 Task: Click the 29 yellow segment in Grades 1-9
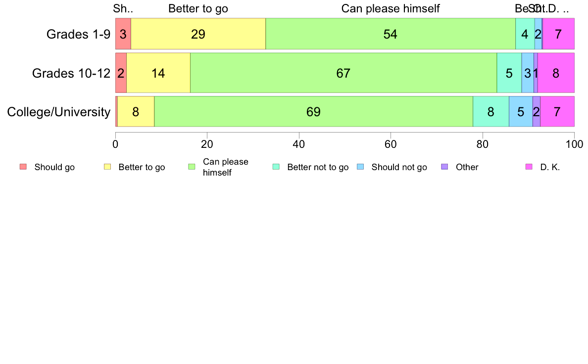(198, 34)
